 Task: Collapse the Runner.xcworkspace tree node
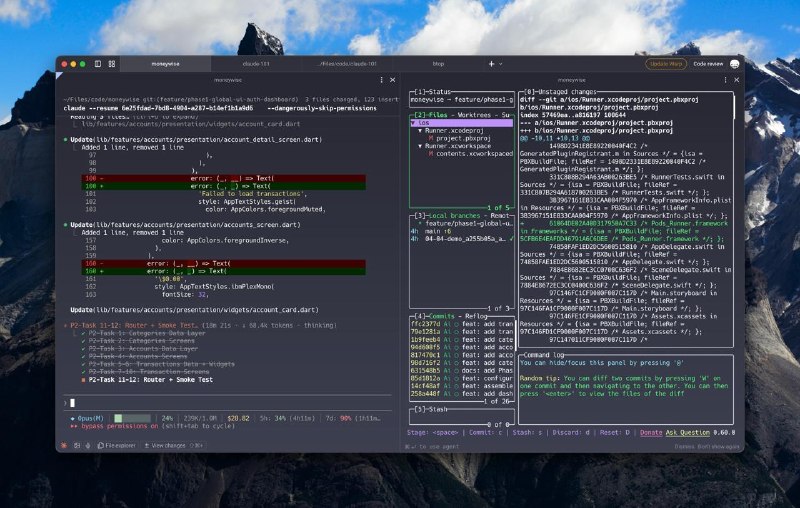coord(420,145)
